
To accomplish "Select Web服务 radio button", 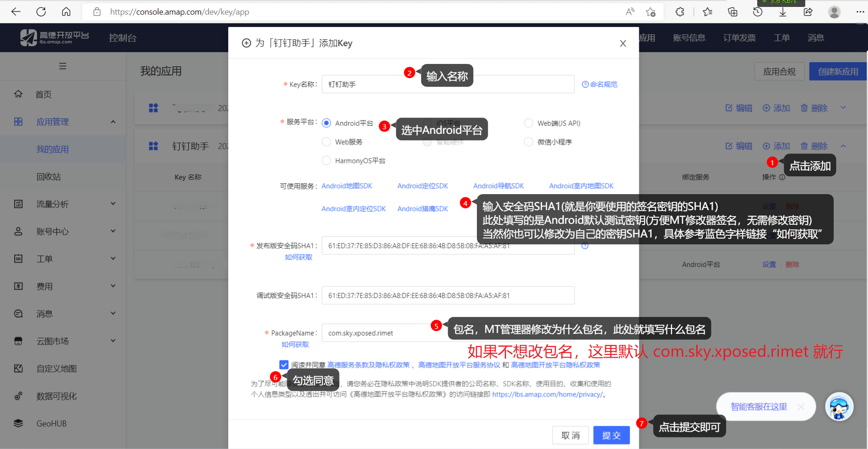I will pyautogui.click(x=326, y=142).
